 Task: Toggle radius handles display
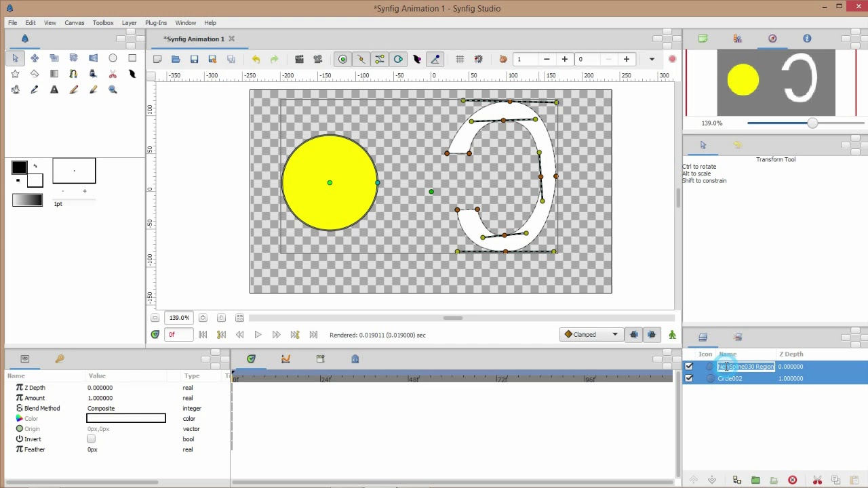coord(398,60)
